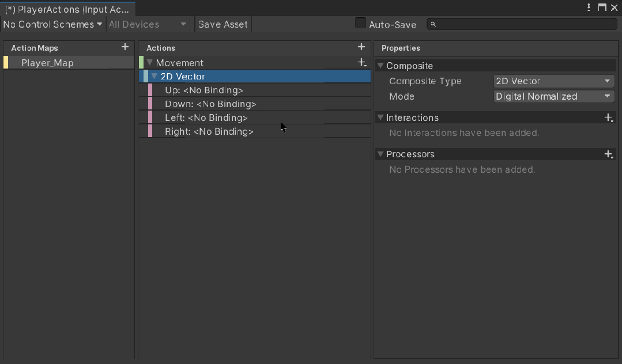
Task: Click the PlayerActions window tab
Action: tap(67, 9)
